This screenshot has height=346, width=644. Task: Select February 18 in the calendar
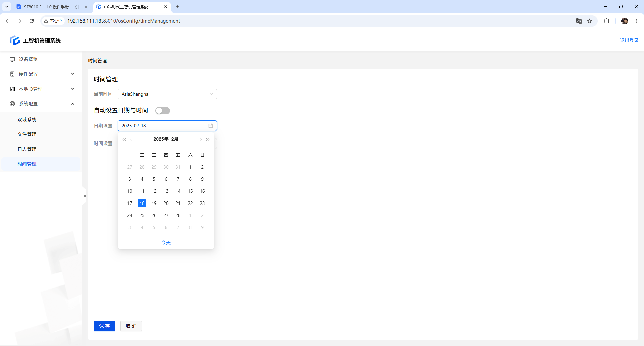(x=142, y=203)
